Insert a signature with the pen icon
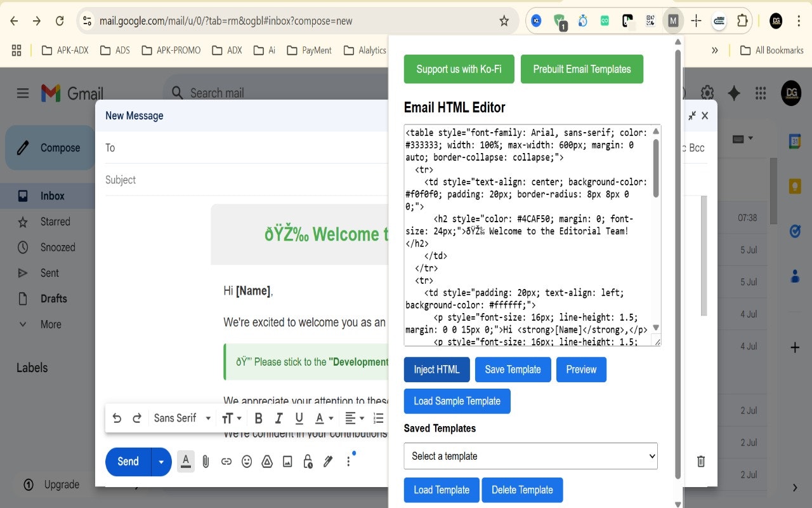The height and width of the screenshot is (508, 812). tap(328, 461)
